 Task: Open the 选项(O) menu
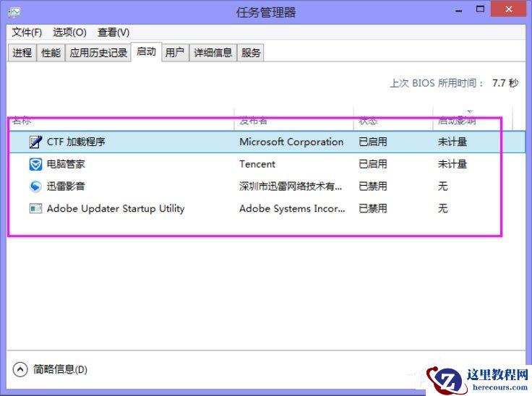point(69,33)
